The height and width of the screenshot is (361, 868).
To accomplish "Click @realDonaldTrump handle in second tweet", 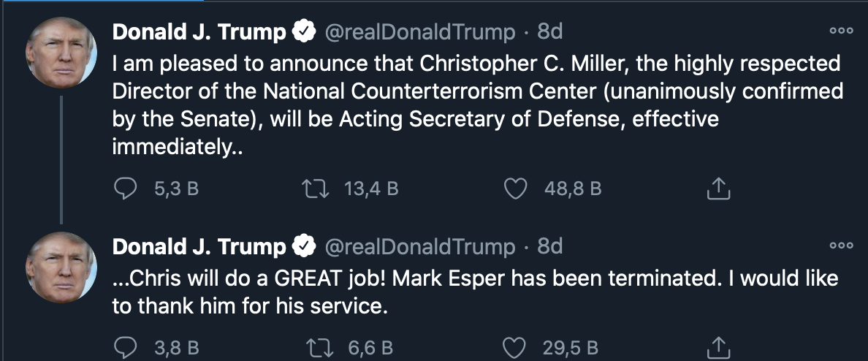I will (419, 247).
